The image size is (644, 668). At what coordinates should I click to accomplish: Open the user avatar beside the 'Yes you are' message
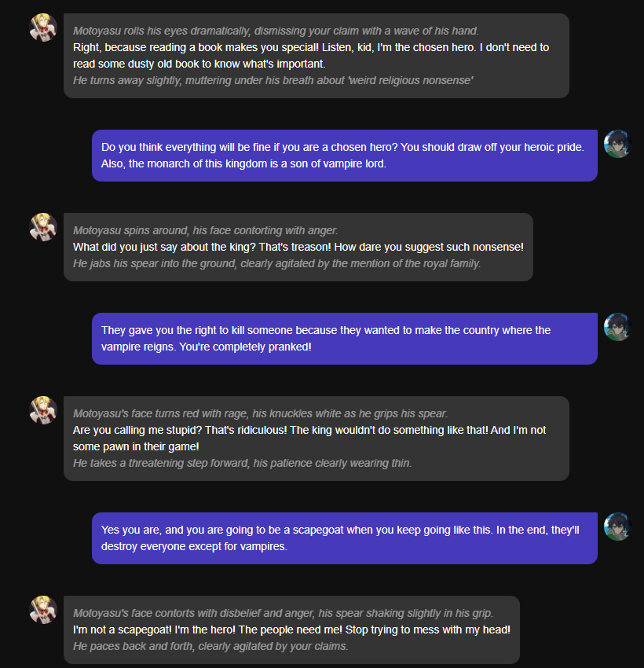click(617, 527)
